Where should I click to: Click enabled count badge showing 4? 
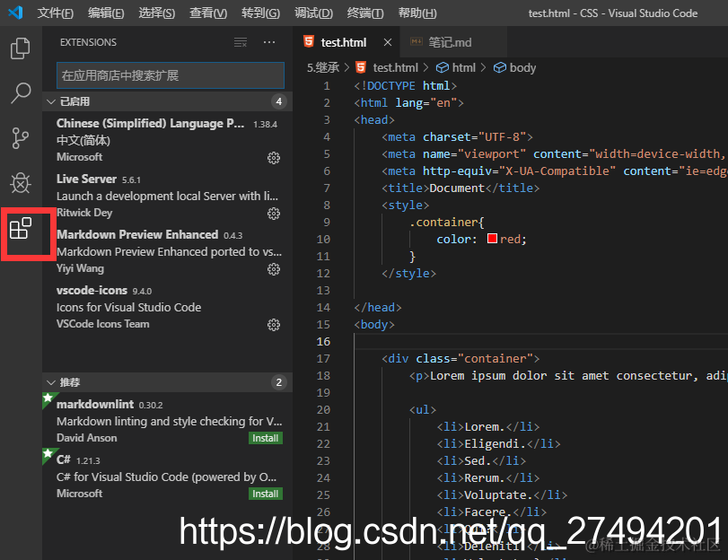[278, 101]
